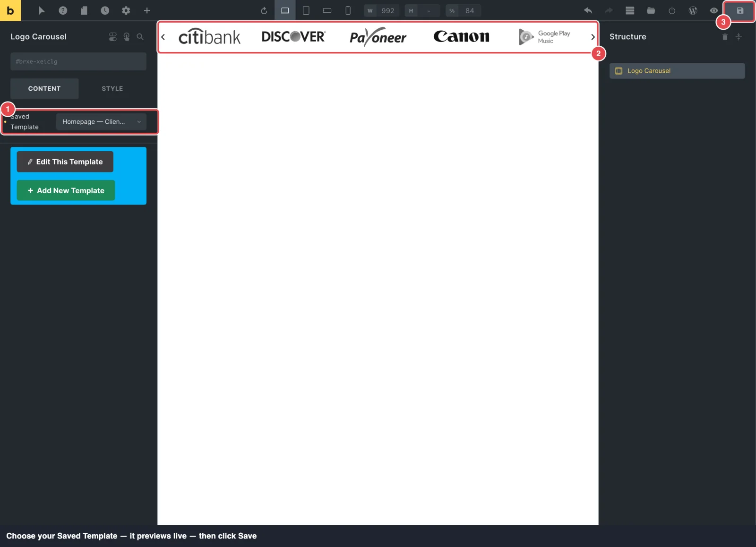The image size is (756, 547).
Task: Click the Payoneer logo in carousel
Action: tap(378, 37)
